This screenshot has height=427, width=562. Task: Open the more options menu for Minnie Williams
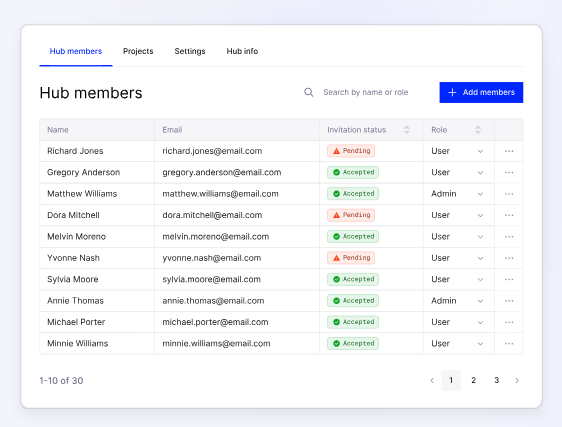(509, 343)
